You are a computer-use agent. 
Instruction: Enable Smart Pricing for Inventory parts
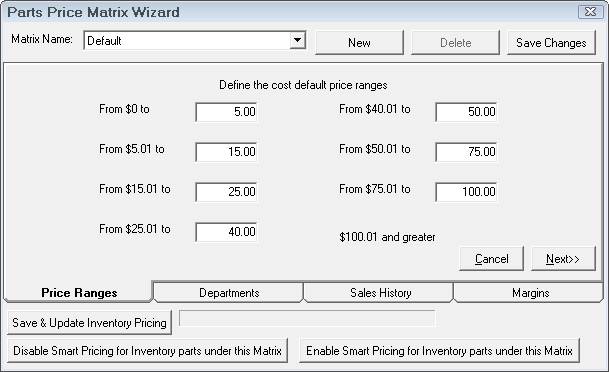[439, 351]
